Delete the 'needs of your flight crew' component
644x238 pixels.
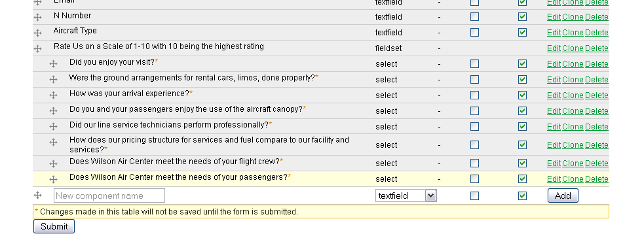coord(597,163)
